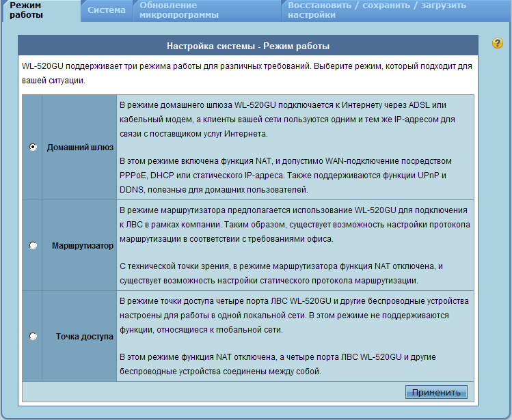Click the Домашний шлюз label
512x420 pixels.
80,148
